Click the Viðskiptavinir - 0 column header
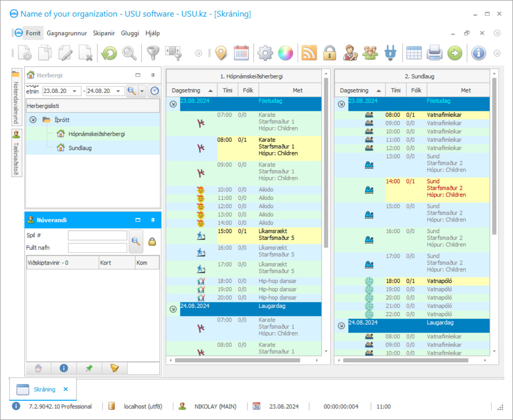The height and width of the screenshot is (420, 513). tap(62, 263)
